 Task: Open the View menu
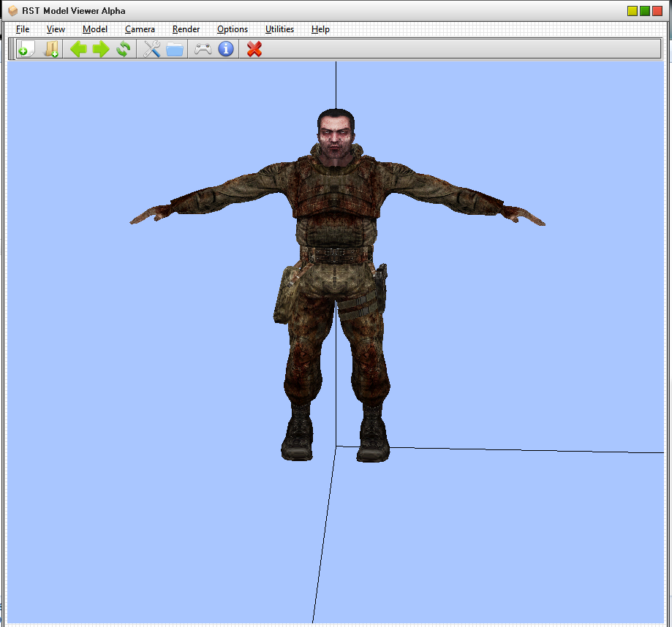(x=56, y=29)
